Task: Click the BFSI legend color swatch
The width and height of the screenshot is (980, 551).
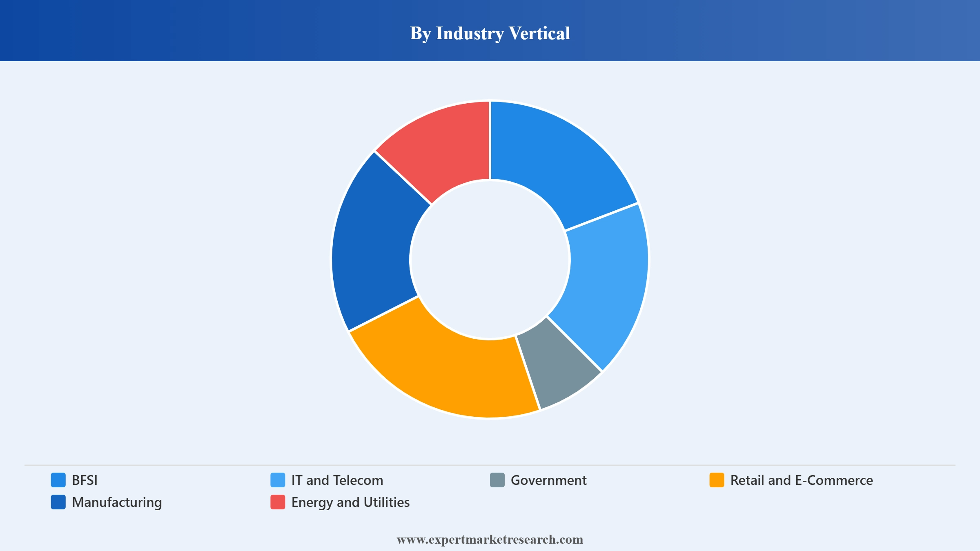Action: point(58,480)
